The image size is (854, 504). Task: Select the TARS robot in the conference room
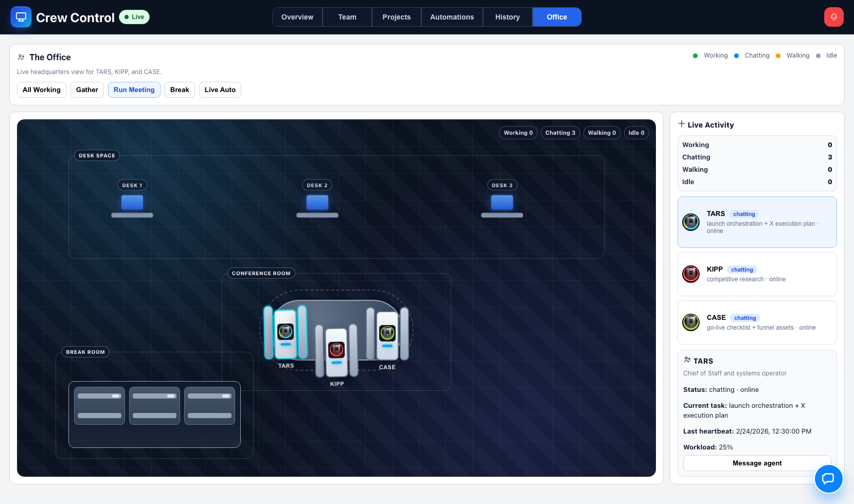tap(286, 333)
